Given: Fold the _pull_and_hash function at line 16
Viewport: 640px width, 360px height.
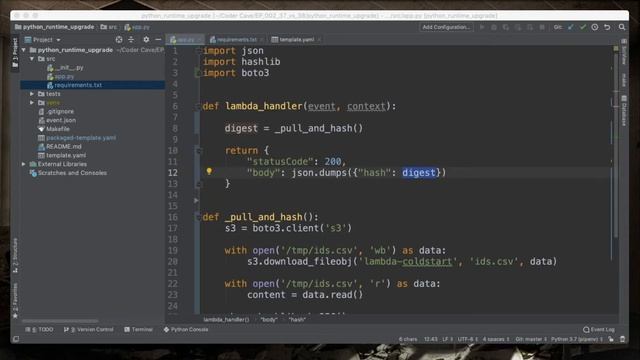Looking at the screenshot, I should [x=198, y=217].
